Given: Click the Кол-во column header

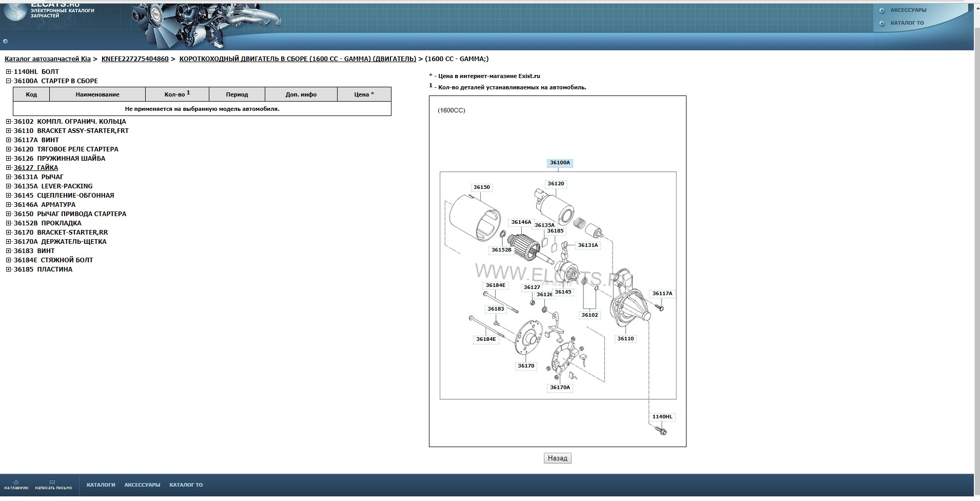Looking at the screenshot, I should click(x=177, y=94).
